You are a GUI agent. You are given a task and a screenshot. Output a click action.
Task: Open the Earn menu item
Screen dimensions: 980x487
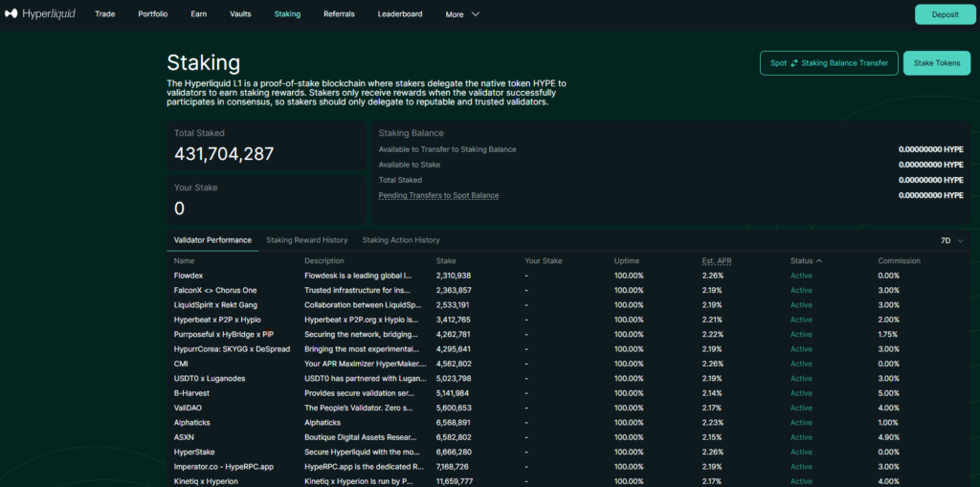(198, 14)
